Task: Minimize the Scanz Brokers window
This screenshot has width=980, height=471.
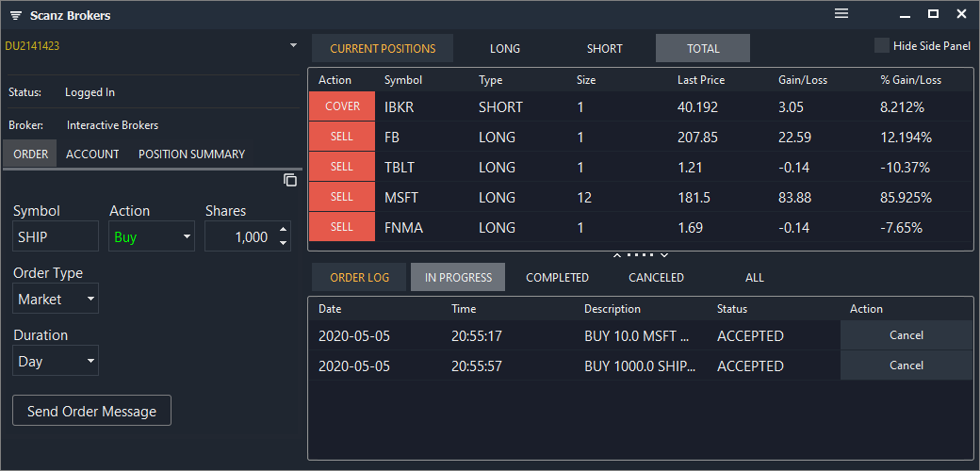Action: [x=905, y=15]
